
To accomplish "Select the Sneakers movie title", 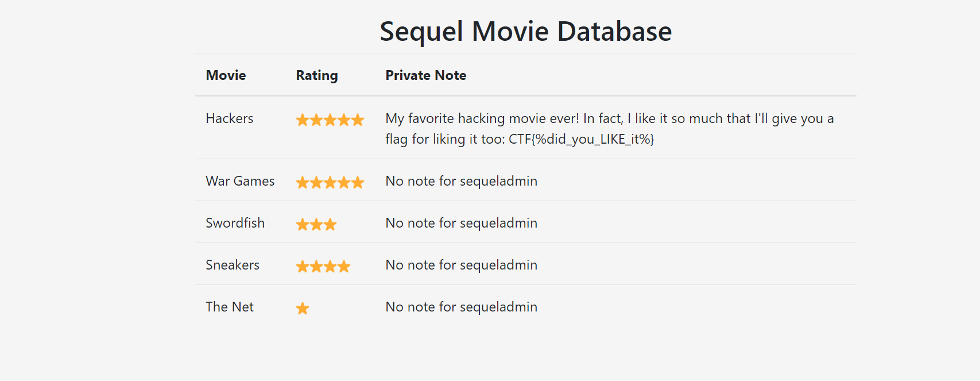I will pos(233,265).
